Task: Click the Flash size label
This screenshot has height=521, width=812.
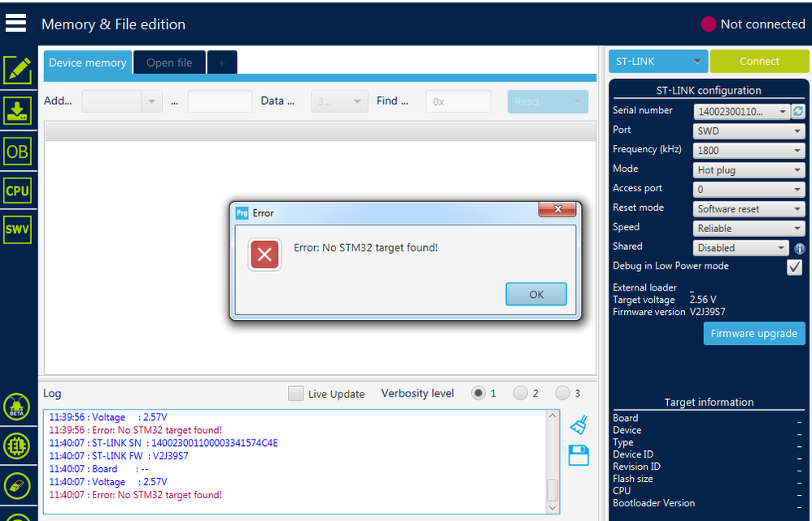Action: coord(633,479)
